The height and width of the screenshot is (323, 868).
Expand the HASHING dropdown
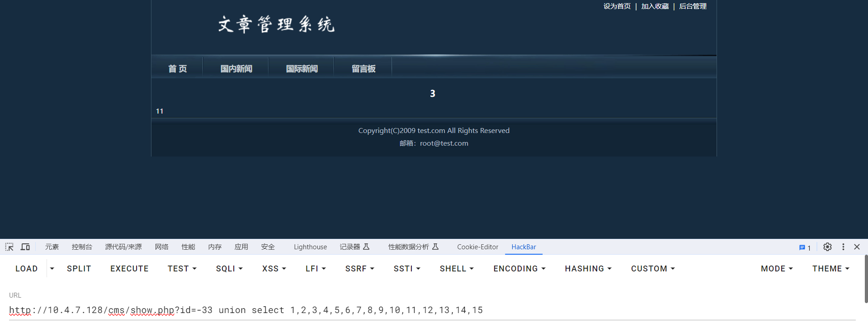coord(588,269)
